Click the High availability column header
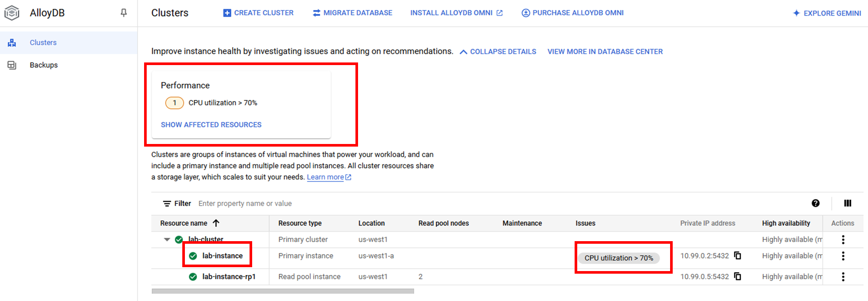The width and height of the screenshot is (868, 301). 786,223
